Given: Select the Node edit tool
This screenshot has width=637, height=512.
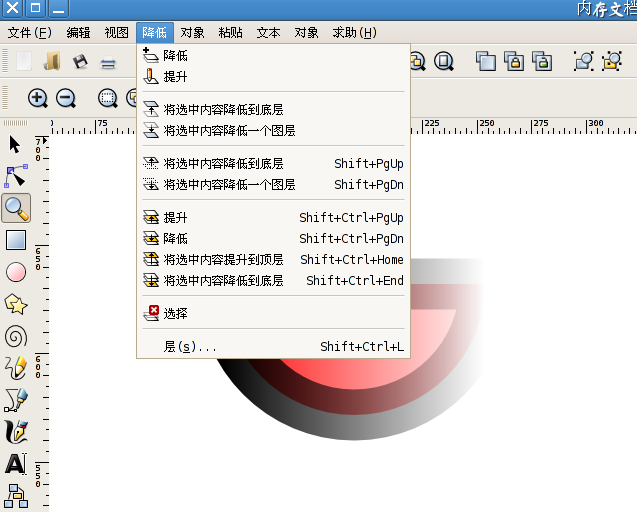Looking at the screenshot, I should click(x=16, y=176).
